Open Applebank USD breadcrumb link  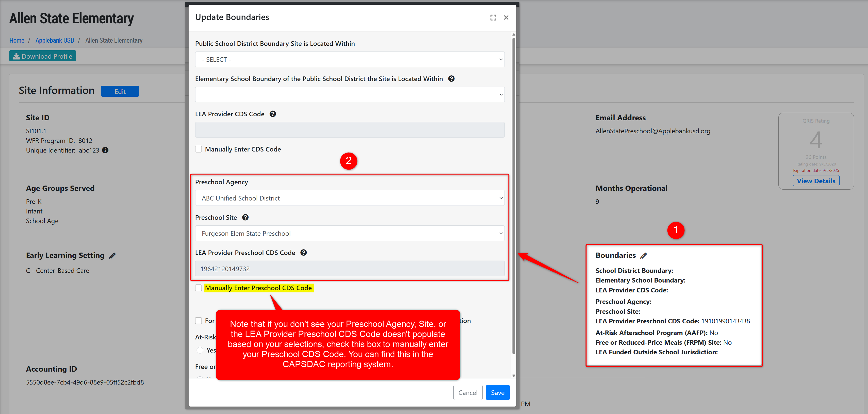[x=55, y=40]
